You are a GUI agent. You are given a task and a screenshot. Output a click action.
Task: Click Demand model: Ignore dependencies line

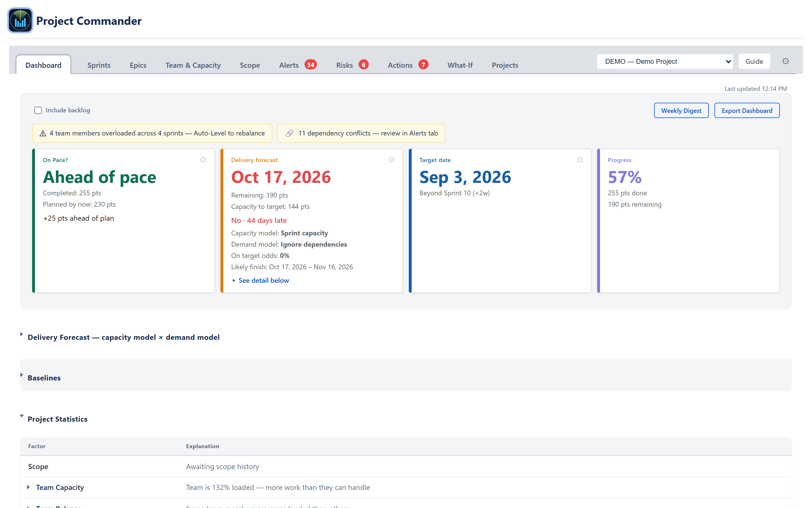tap(289, 244)
